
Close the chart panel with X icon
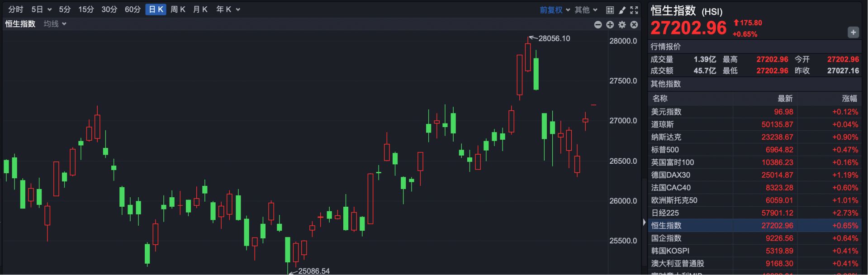[634, 24]
